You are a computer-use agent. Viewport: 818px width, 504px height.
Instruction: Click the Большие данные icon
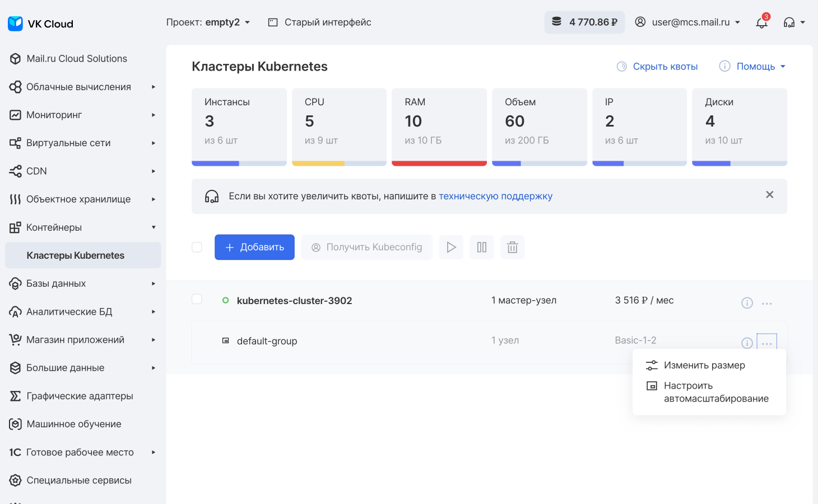[x=16, y=368]
